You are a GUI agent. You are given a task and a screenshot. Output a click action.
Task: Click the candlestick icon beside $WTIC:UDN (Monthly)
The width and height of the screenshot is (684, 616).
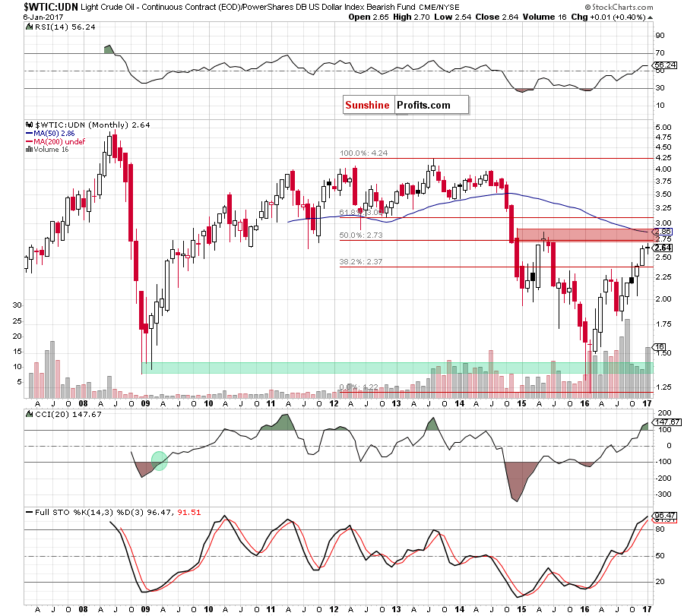29,125
